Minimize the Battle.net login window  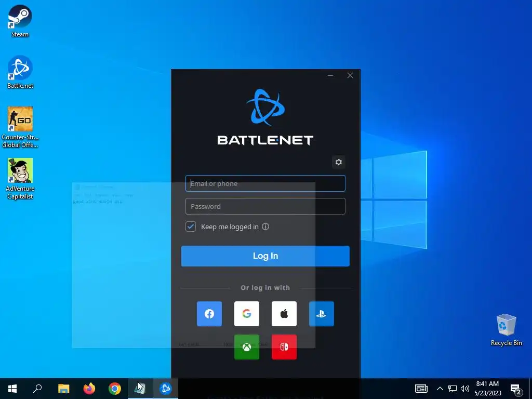pos(330,75)
